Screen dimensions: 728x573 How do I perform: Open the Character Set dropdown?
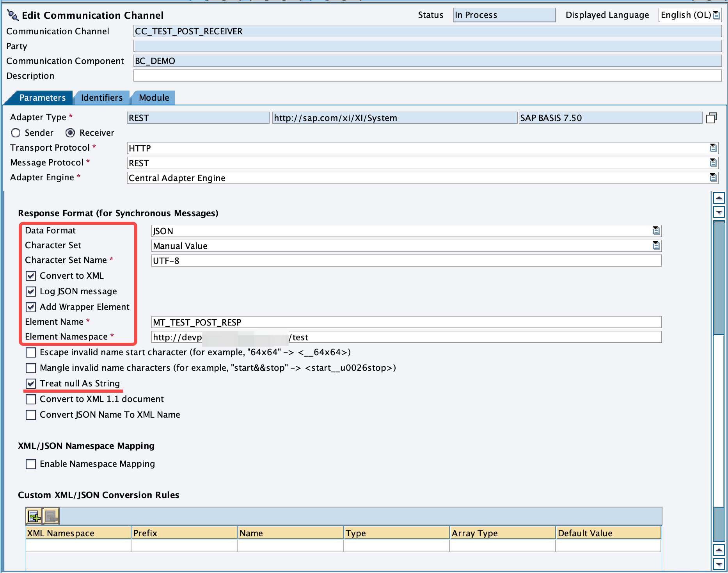656,246
